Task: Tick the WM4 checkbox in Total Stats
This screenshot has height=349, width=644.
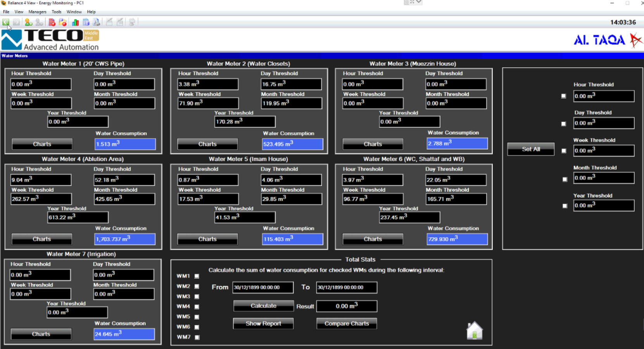Action: click(197, 307)
